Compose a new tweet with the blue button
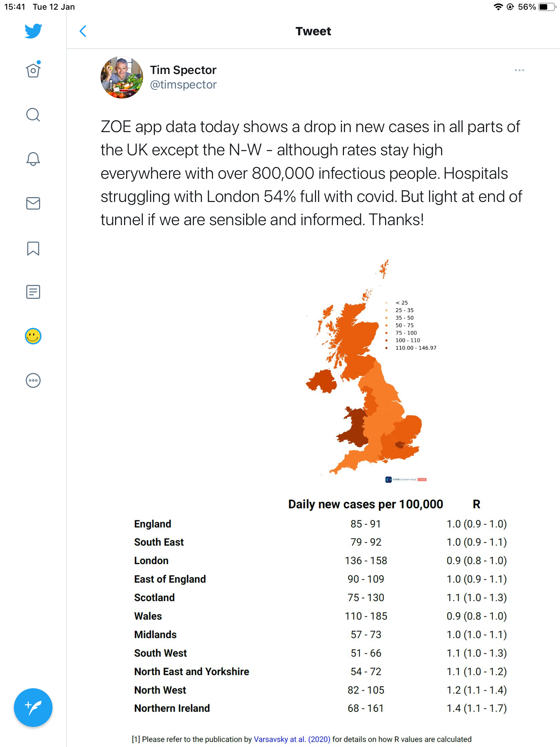Image resolution: width=560 pixels, height=747 pixels. tap(33, 708)
